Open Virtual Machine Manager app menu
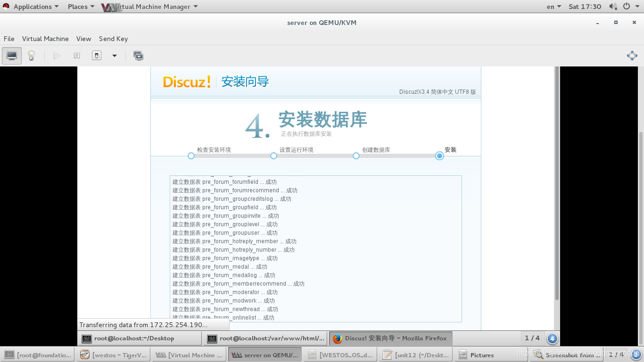The width and height of the screenshot is (644, 362). [150, 7]
